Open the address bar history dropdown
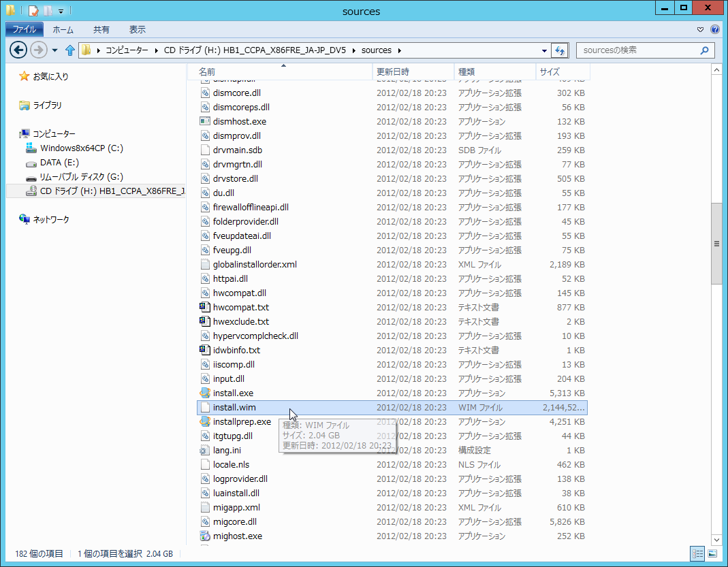Screen dimensions: 728x567 (544, 50)
